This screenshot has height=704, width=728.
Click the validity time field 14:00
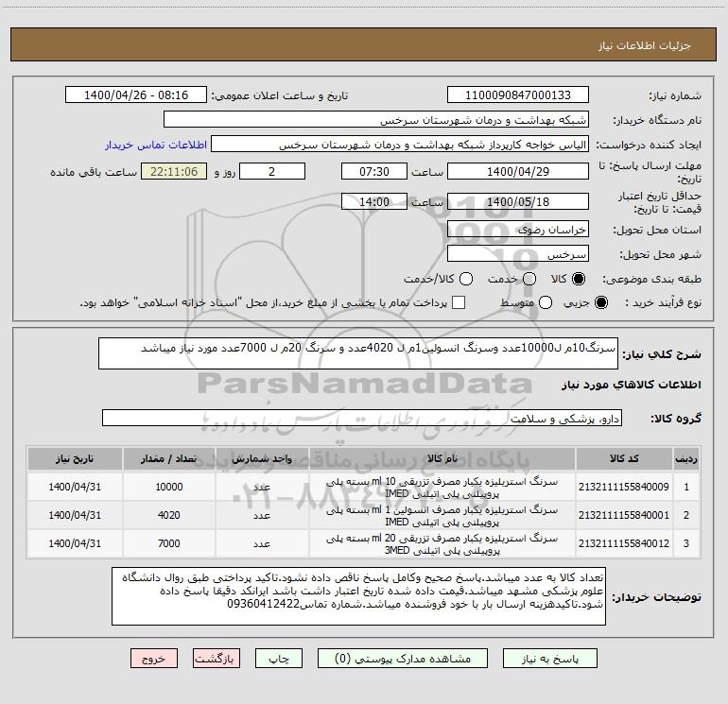(x=374, y=201)
